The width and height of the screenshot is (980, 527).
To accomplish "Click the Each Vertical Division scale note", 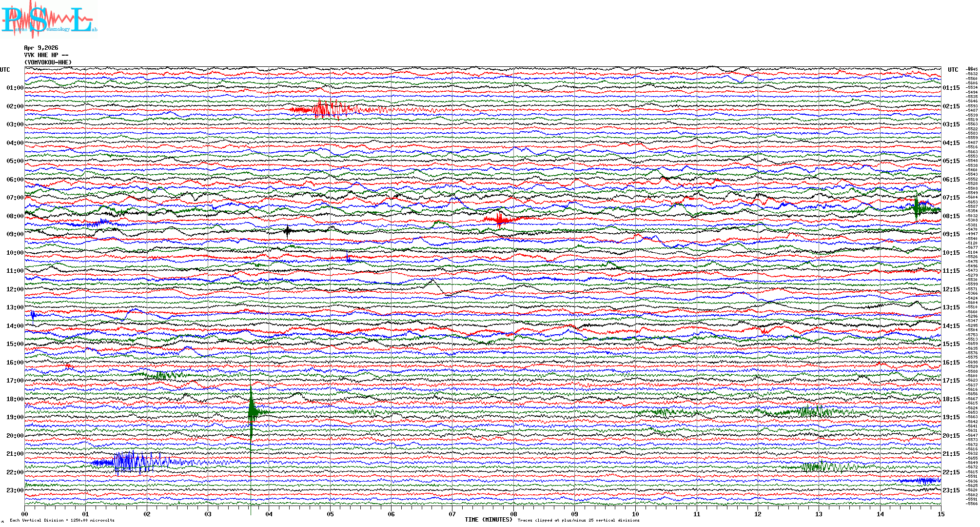I will click(x=62, y=520).
